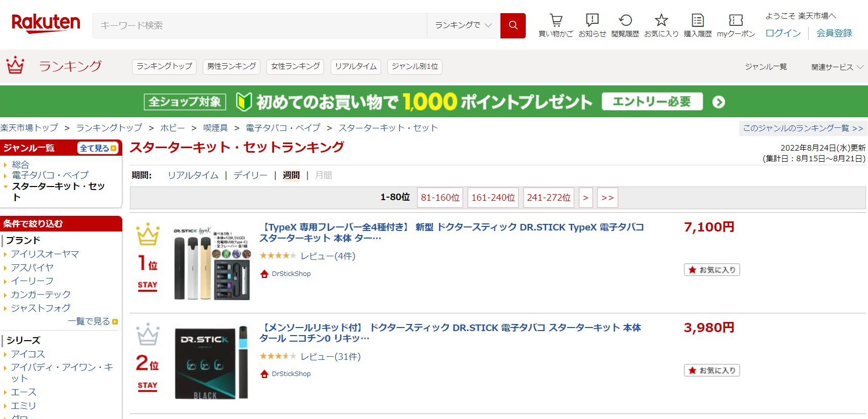Filter by series アイコス

(x=28, y=354)
